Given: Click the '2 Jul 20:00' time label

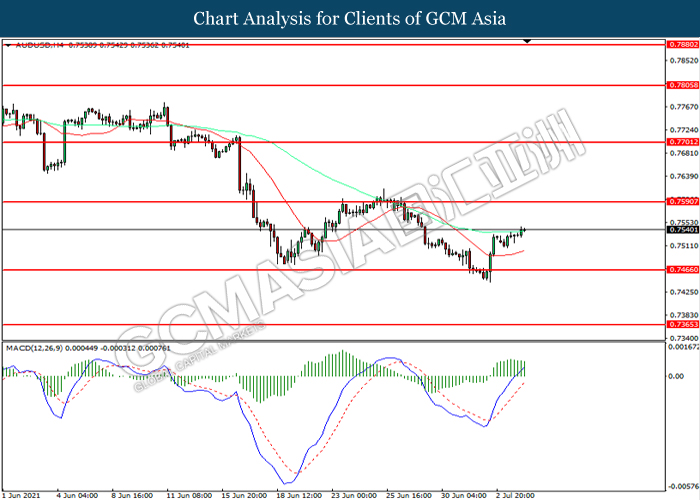Looking at the screenshot, I should coord(515,496).
